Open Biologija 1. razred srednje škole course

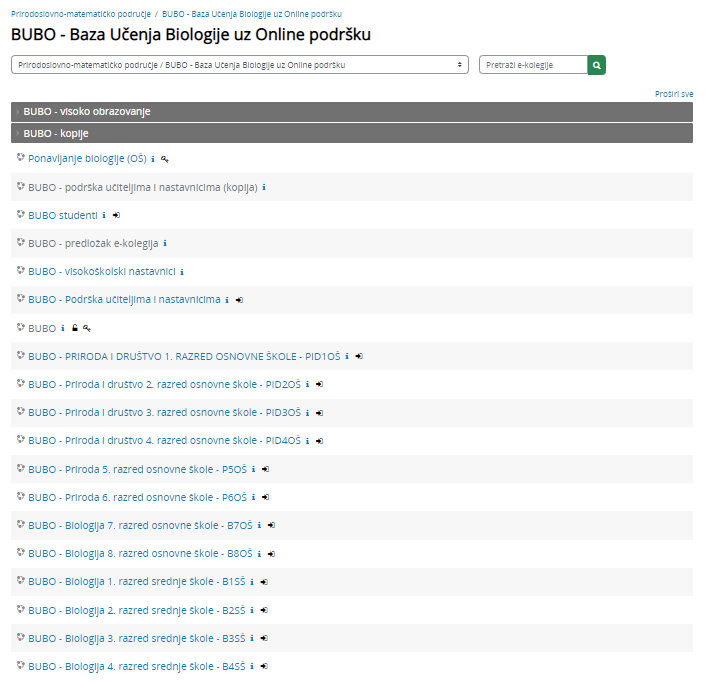(137, 582)
